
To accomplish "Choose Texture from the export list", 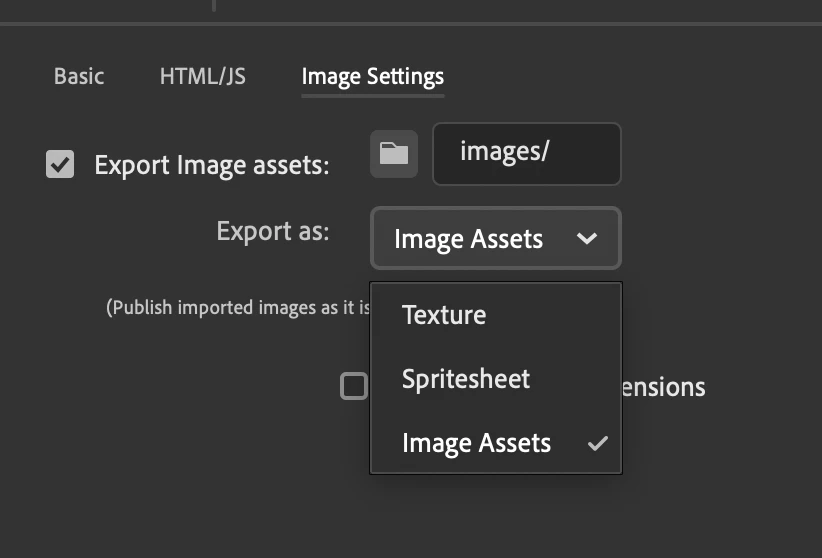I will coord(444,315).
